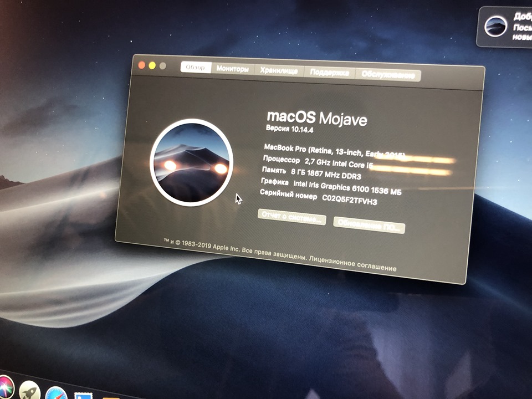
Task: Click the Графика Intel Iris Graphics line
Action: (x=331, y=187)
